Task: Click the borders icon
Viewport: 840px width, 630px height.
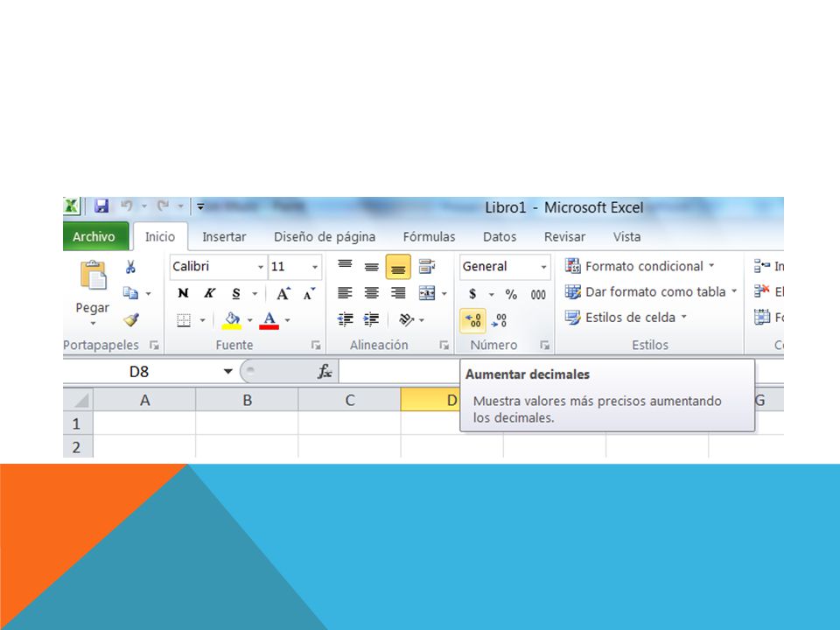Action: (184, 320)
